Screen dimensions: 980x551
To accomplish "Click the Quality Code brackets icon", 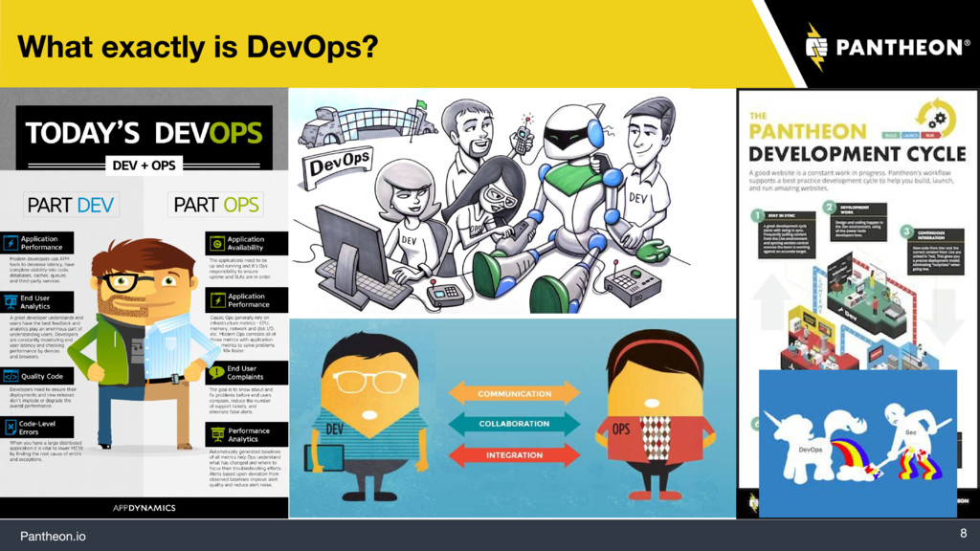I will click(x=11, y=376).
